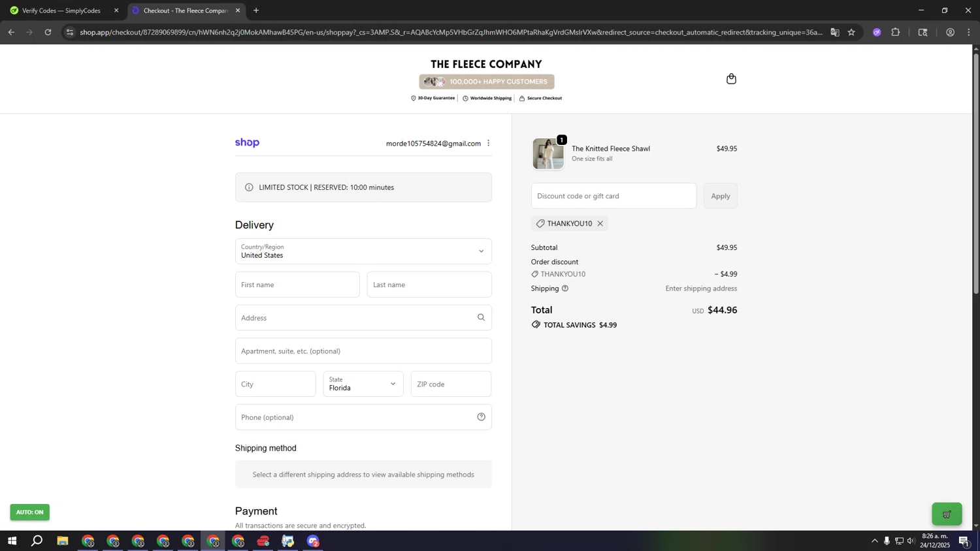Go back with the browser back arrow
980x551 pixels.
(11, 32)
